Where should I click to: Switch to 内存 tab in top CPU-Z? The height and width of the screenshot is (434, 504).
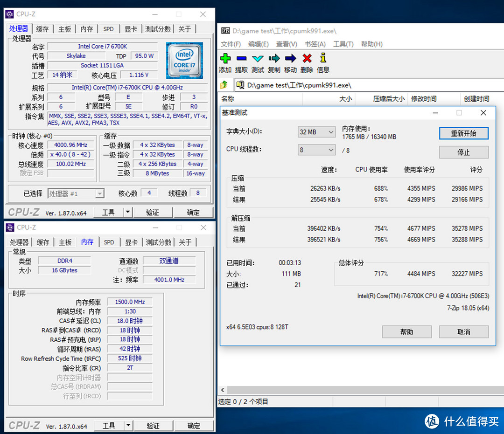[86, 29]
